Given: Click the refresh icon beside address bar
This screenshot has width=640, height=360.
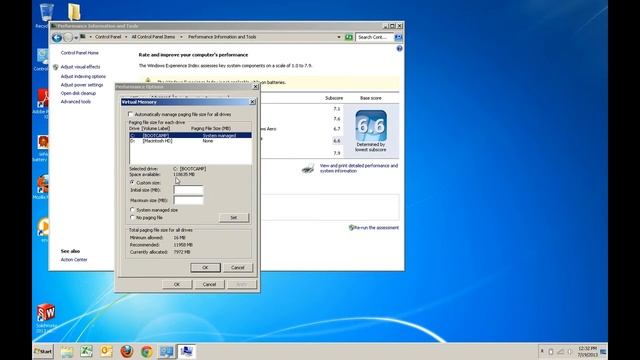Looking at the screenshot, I should pos(349,37).
